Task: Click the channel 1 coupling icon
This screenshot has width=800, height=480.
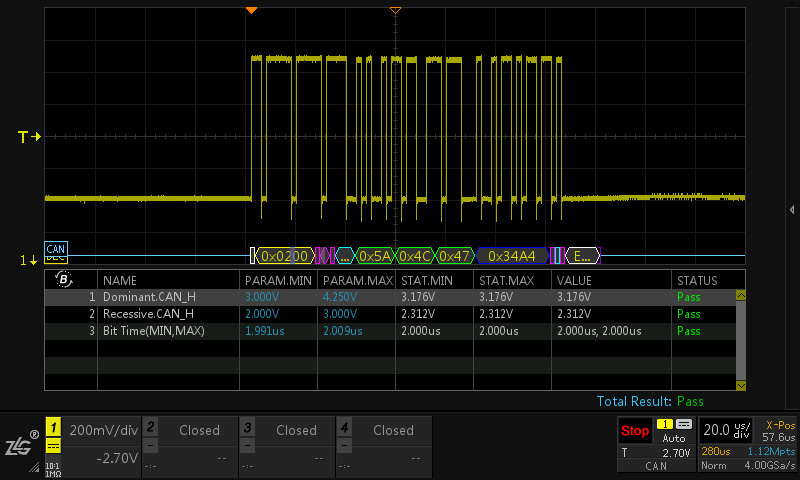Action: pyautogui.click(x=53, y=448)
